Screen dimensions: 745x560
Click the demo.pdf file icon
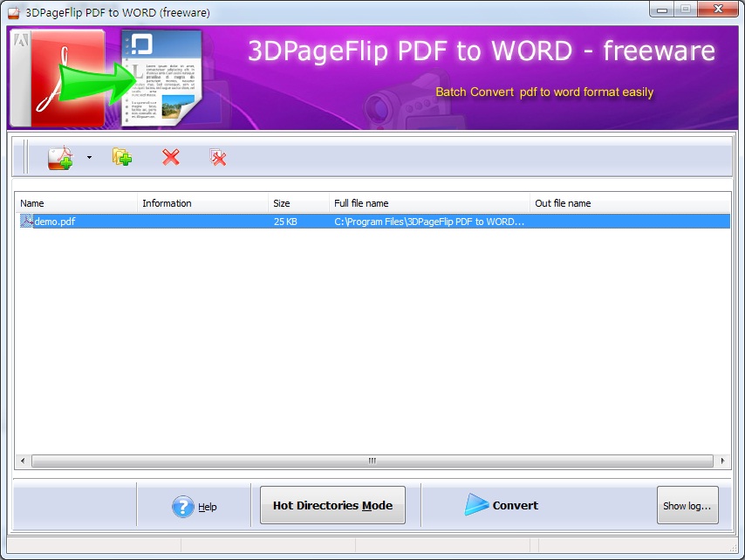tap(26, 221)
